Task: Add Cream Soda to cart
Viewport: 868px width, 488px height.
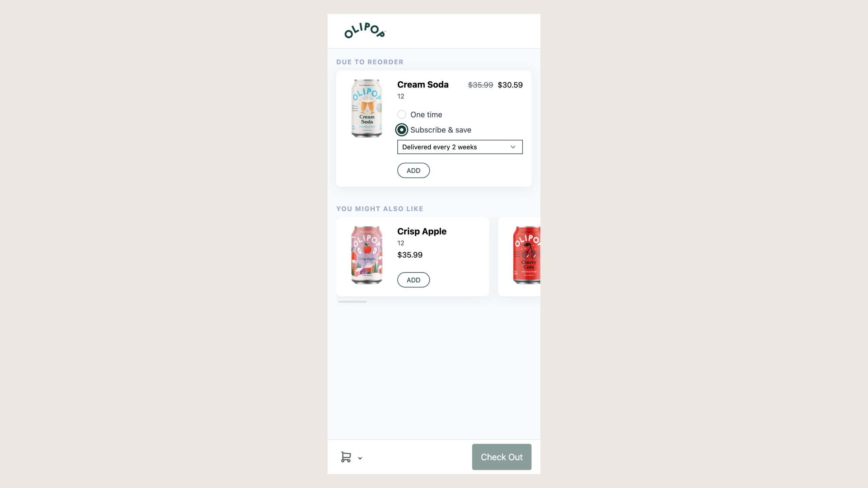Action: click(413, 170)
